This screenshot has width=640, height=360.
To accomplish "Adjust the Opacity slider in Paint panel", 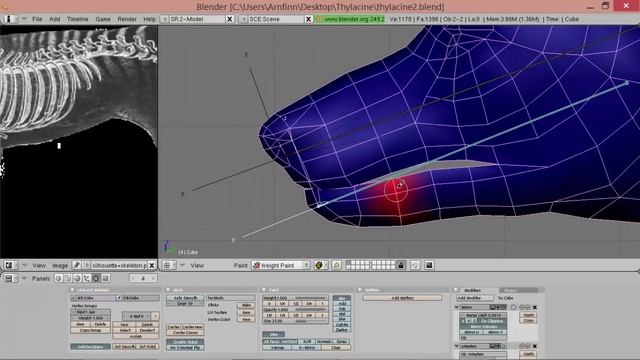I will click(x=295, y=310).
